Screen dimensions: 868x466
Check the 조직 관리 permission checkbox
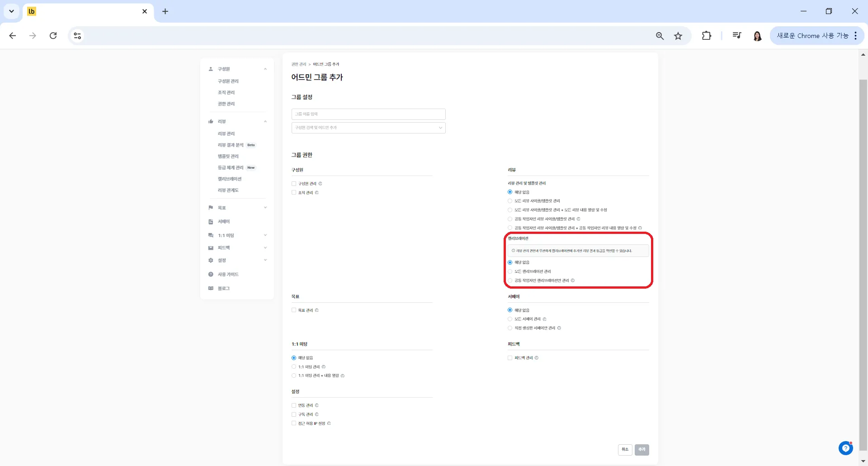pos(294,193)
